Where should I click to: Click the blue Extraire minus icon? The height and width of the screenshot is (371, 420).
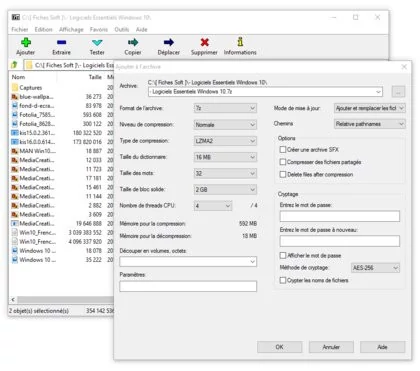[61, 42]
